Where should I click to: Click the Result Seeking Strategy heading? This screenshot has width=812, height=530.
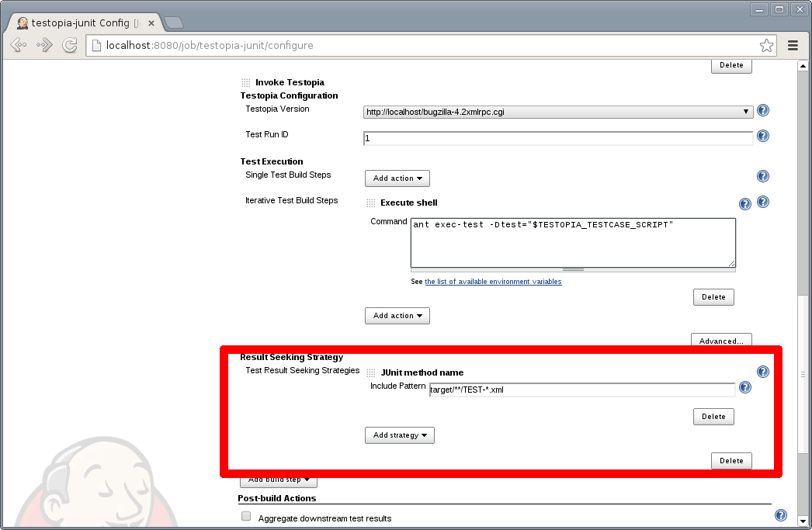(x=292, y=357)
